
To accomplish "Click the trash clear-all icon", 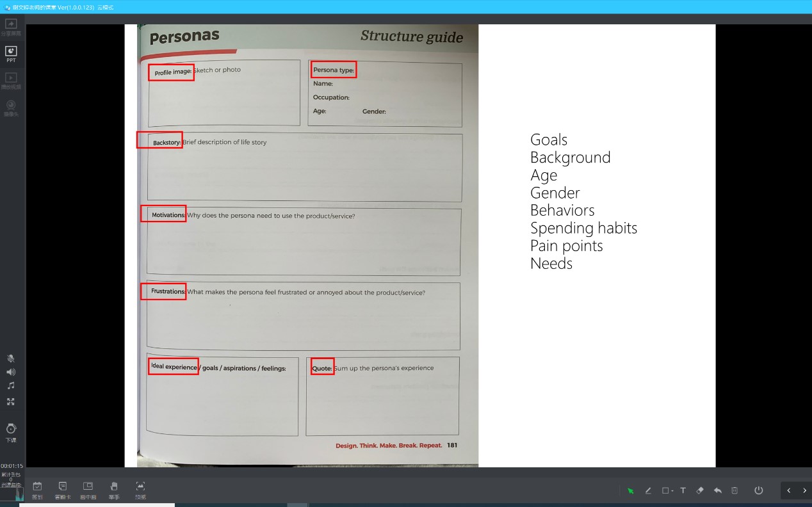I will click(x=735, y=491).
